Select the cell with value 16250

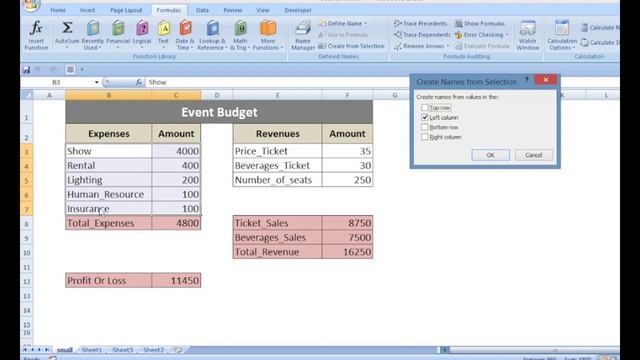pyautogui.click(x=347, y=252)
